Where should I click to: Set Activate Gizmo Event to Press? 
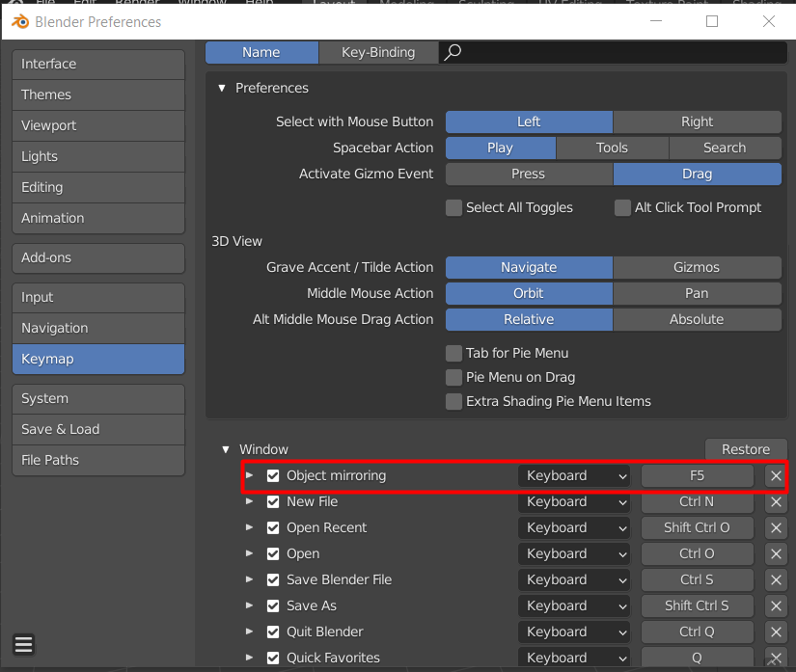pyautogui.click(x=529, y=174)
